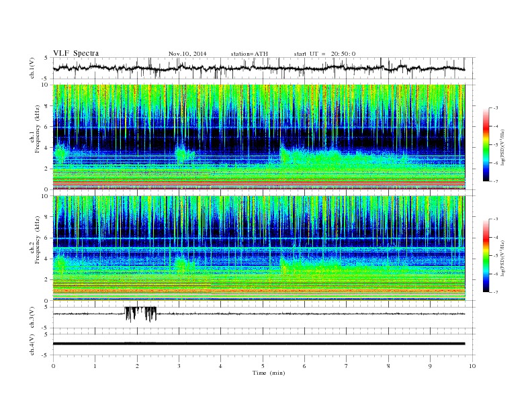Click the "10" tick on the time axis
The image size is (532, 411).
472,366
